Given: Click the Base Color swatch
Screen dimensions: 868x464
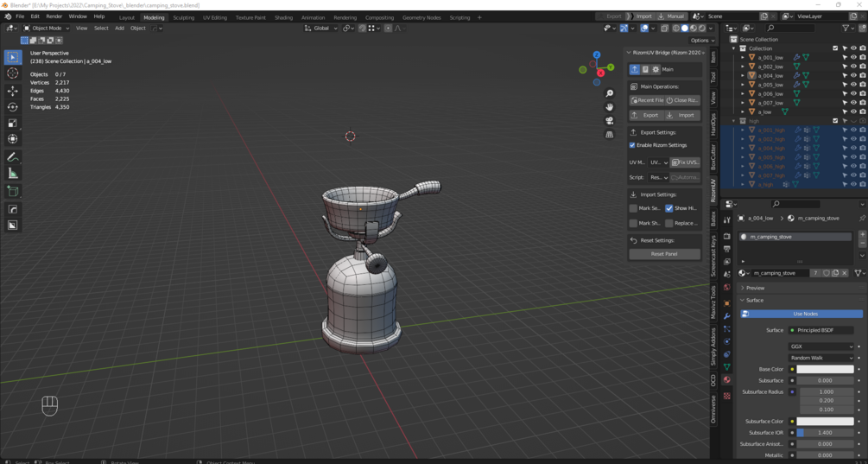Looking at the screenshot, I should [x=825, y=369].
